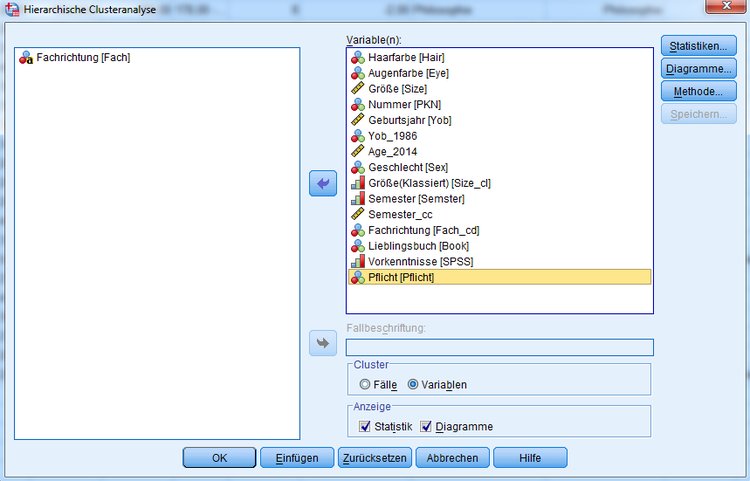Click the nominal icon beside Nummer [PKN]
The height and width of the screenshot is (481, 750).
point(357,104)
